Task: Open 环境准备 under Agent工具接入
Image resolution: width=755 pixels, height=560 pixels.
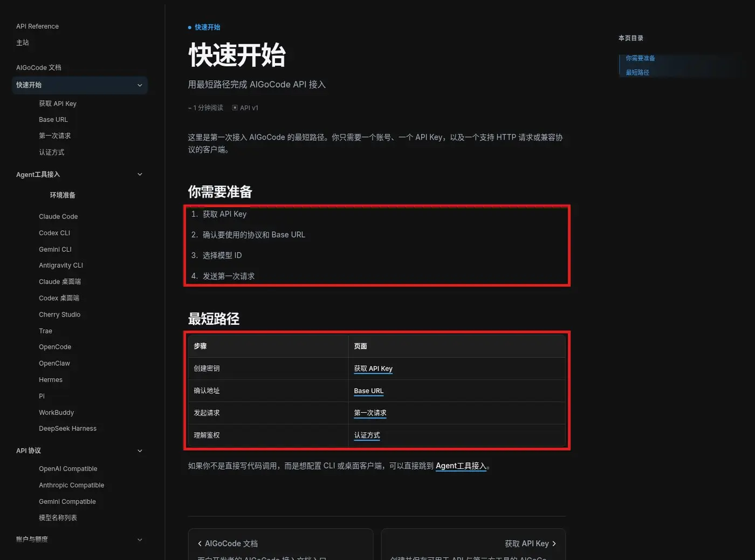Action: [63, 195]
